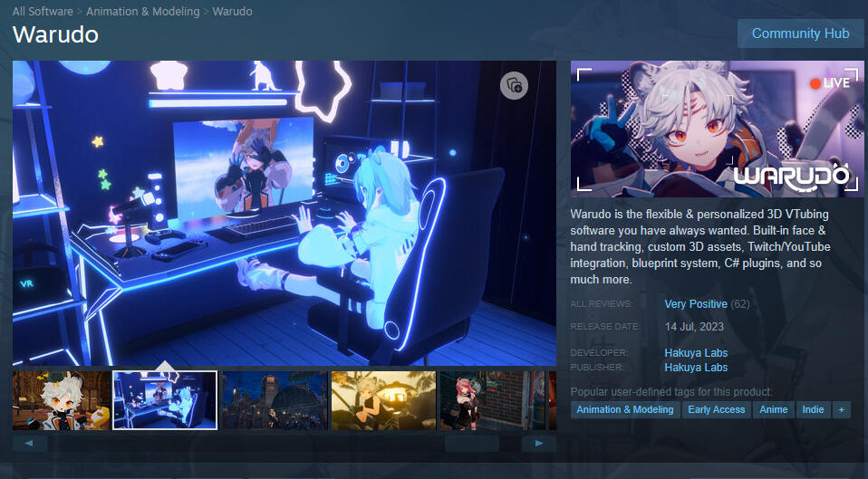
Task: Select the Early Access tag
Action: (716, 409)
